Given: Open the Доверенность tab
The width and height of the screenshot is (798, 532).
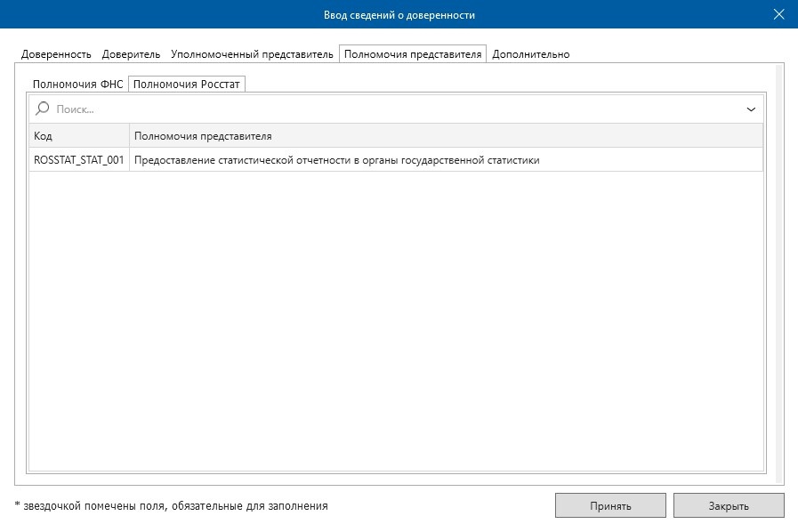Looking at the screenshot, I should click(56, 54).
